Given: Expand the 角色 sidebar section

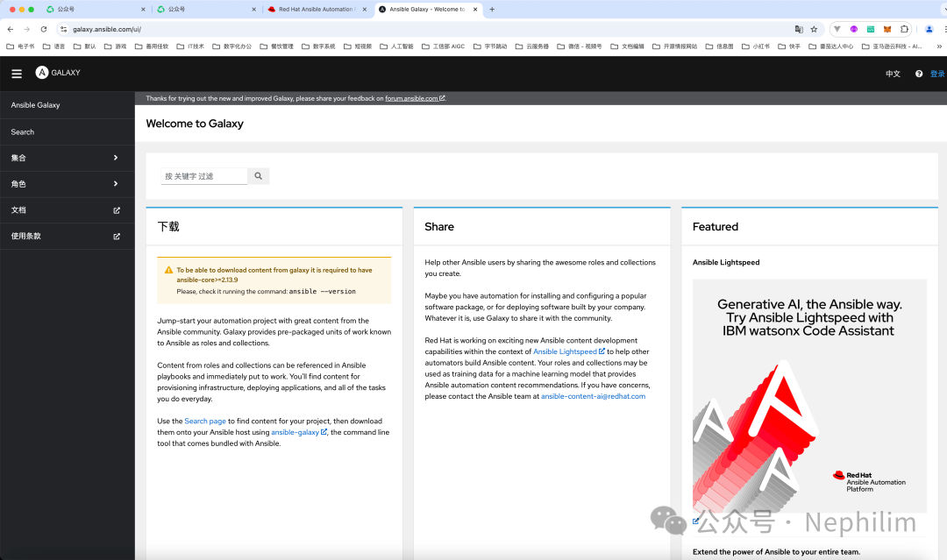Looking at the screenshot, I should [x=67, y=184].
